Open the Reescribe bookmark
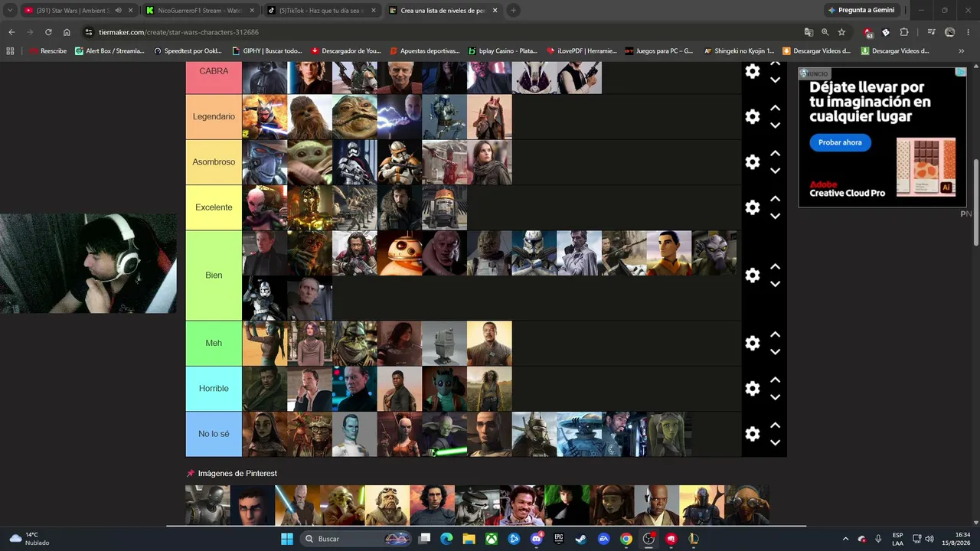980x551 pixels. pyautogui.click(x=47, y=51)
